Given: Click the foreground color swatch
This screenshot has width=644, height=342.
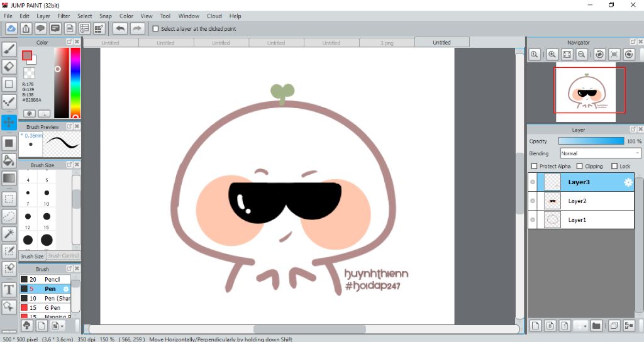Looking at the screenshot, I should click(x=27, y=55).
